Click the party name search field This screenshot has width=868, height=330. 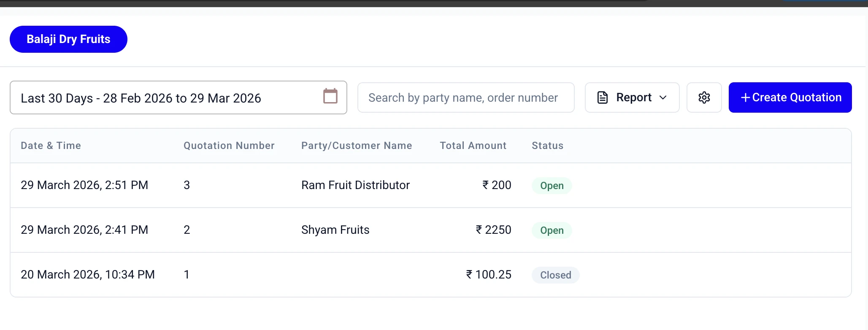[x=465, y=97]
